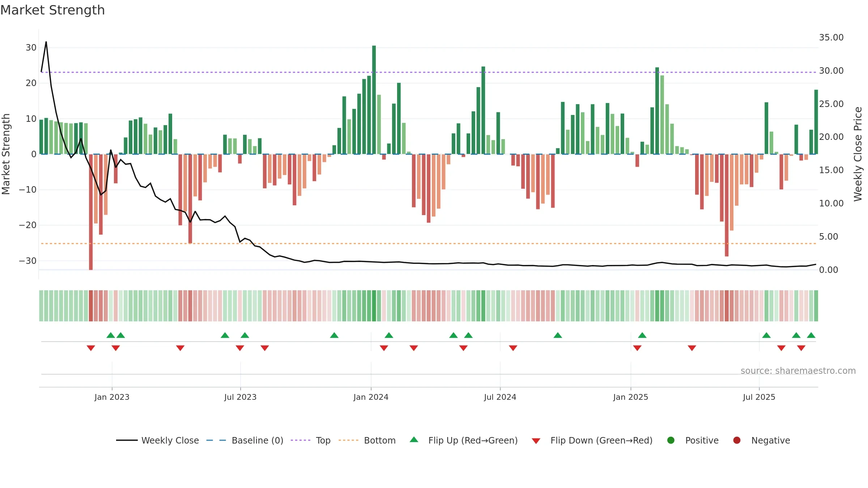Click the blue dashed Baseline line sample
This screenshot has height=488, width=868.
(x=216, y=440)
